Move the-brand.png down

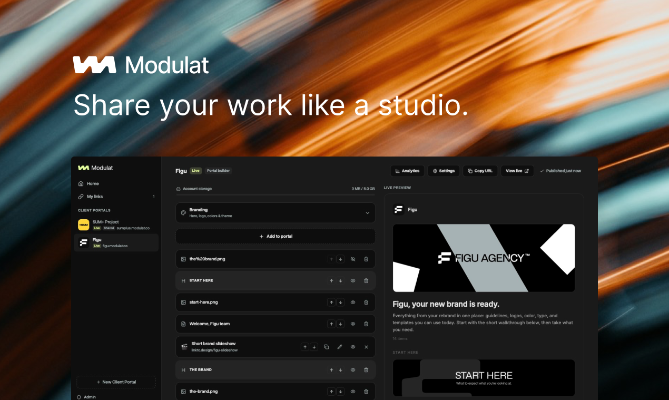[340, 391]
